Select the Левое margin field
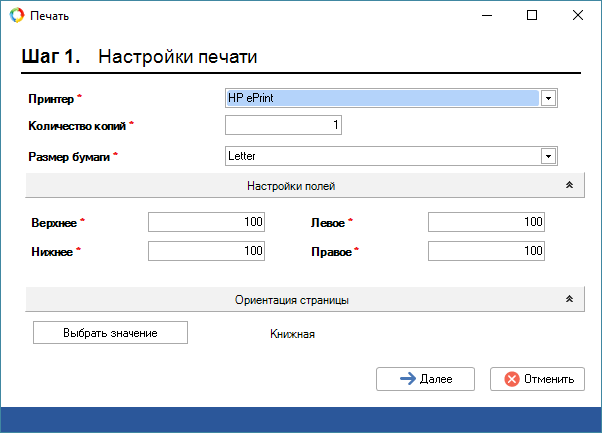This screenshot has width=602, height=433. [486, 222]
